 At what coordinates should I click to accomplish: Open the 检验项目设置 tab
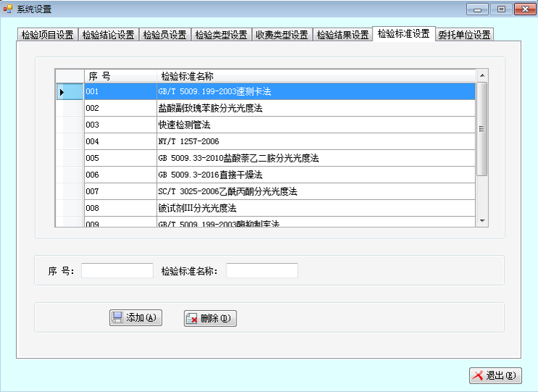pyautogui.click(x=47, y=36)
